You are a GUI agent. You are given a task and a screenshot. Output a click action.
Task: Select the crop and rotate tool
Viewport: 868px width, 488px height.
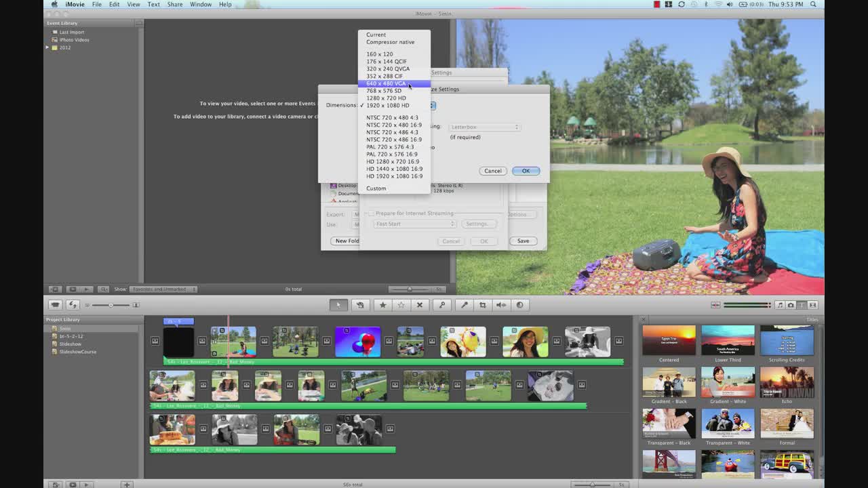(483, 305)
